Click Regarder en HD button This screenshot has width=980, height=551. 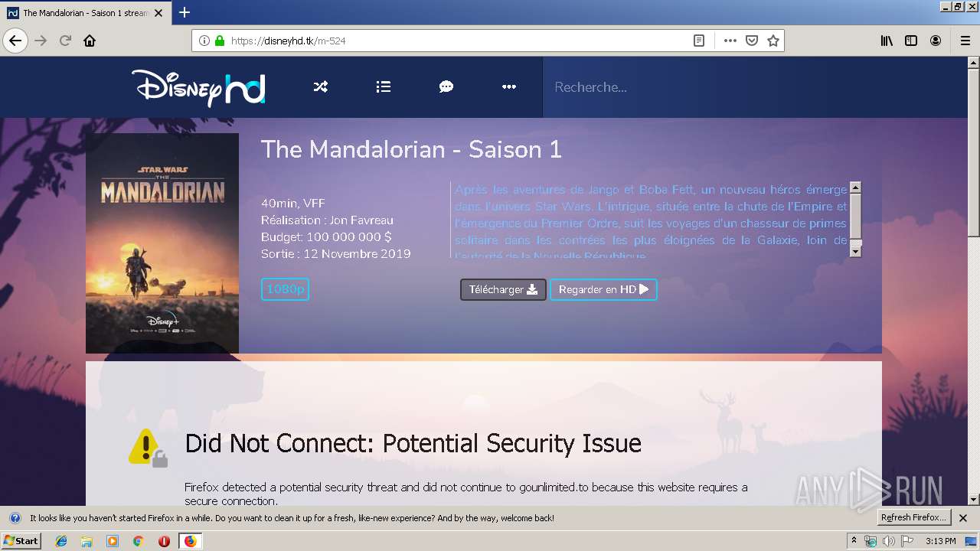point(603,289)
